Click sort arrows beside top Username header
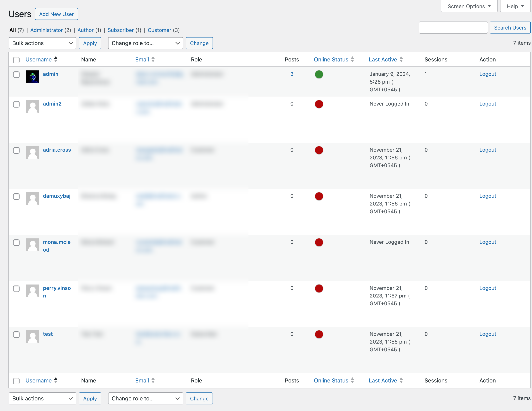532x411 pixels. click(56, 59)
